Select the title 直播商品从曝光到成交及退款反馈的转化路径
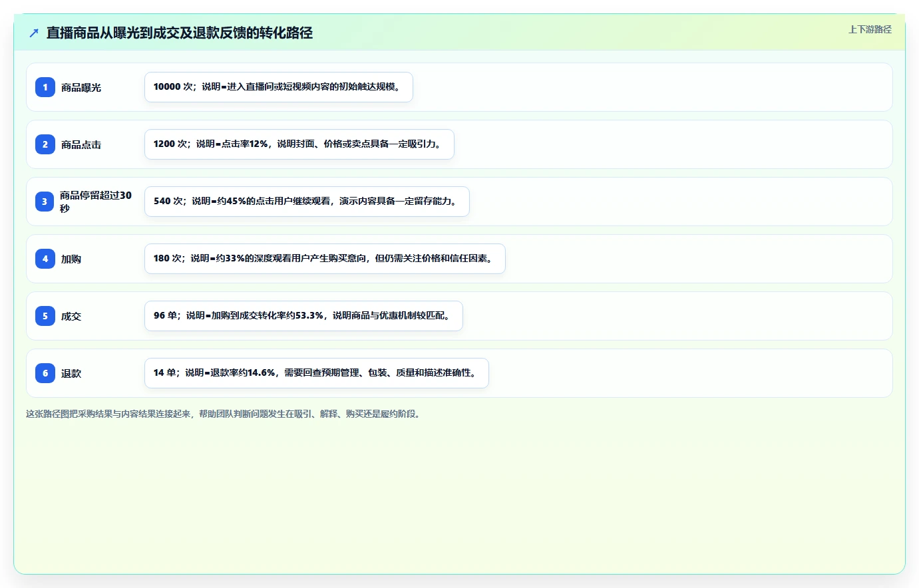Screen dimensions: 919x588 (180, 33)
